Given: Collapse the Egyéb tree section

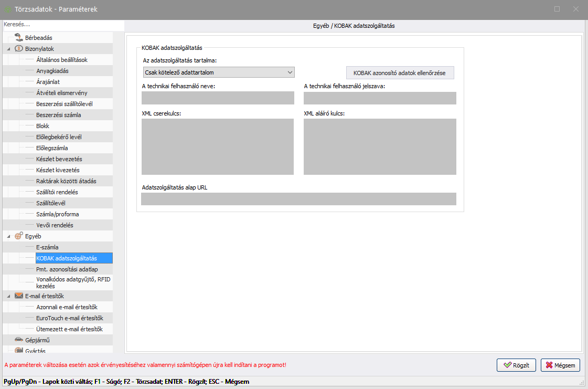Looking at the screenshot, I should 9,236.
